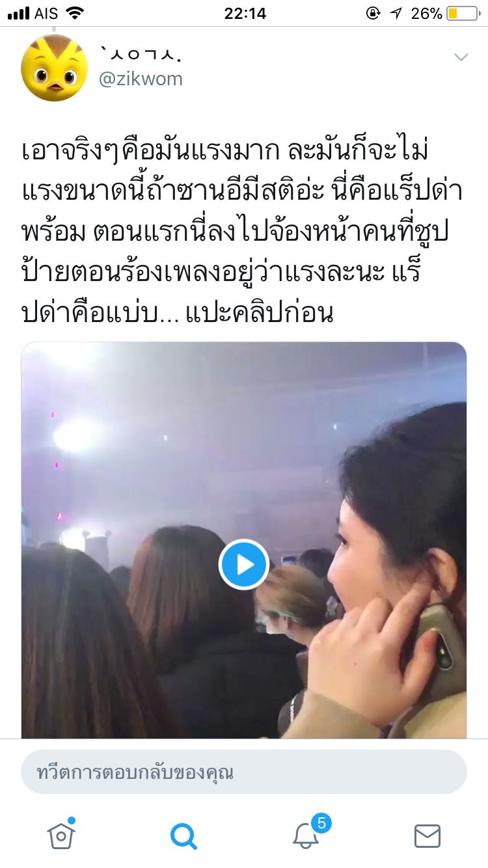Tap the Wi-Fi signal icon
488x868 pixels.
coord(75,13)
